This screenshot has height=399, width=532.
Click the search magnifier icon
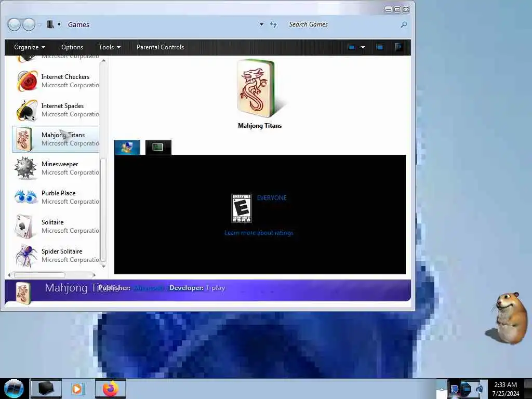(403, 25)
